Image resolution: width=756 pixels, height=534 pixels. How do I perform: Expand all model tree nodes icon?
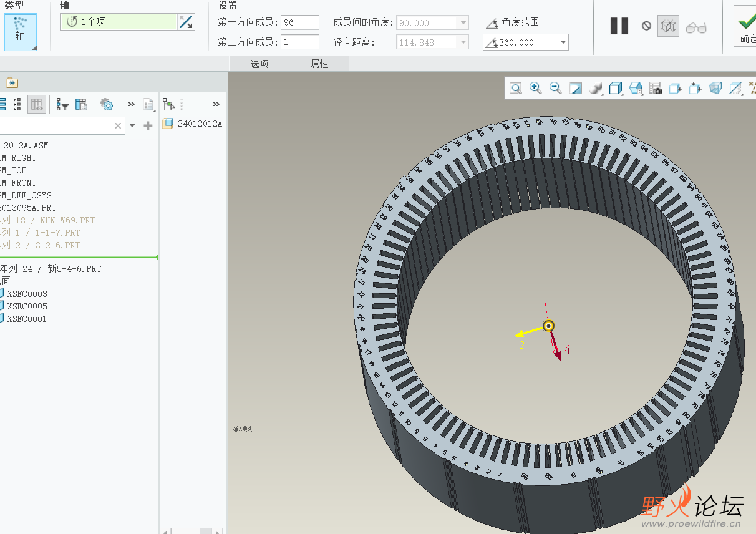click(x=17, y=104)
